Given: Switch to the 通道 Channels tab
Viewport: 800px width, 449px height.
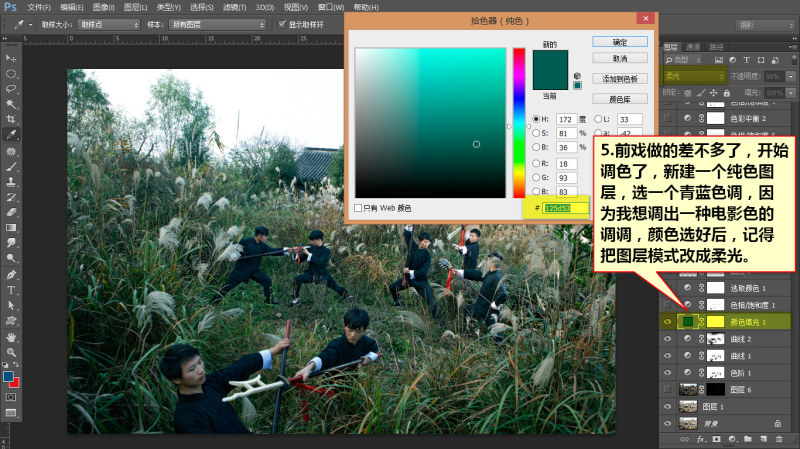Looking at the screenshot, I should [693, 47].
